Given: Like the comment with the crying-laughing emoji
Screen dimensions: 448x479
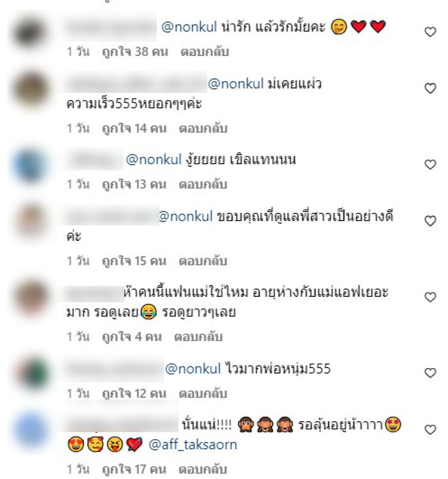Looking at the screenshot, I should pyautogui.click(x=430, y=297).
